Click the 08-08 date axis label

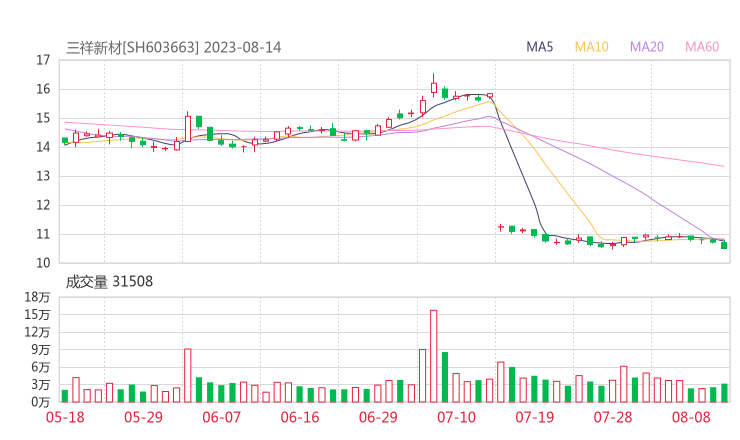pos(691,417)
